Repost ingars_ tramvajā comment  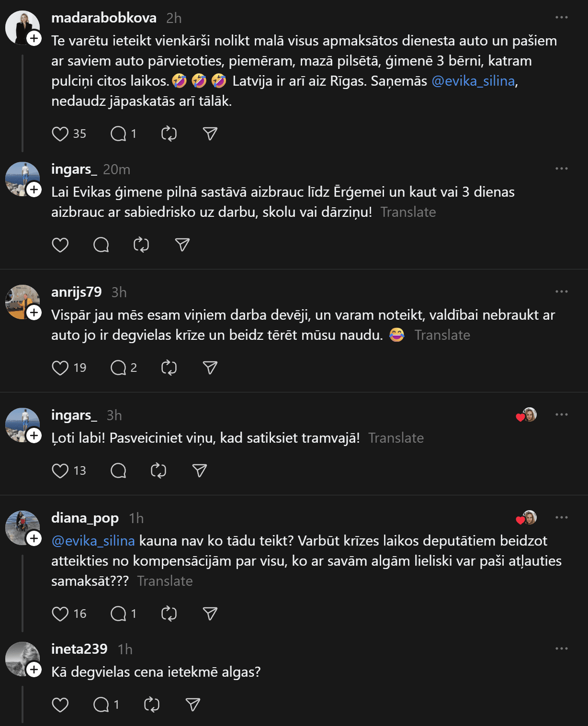click(x=158, y=471)
